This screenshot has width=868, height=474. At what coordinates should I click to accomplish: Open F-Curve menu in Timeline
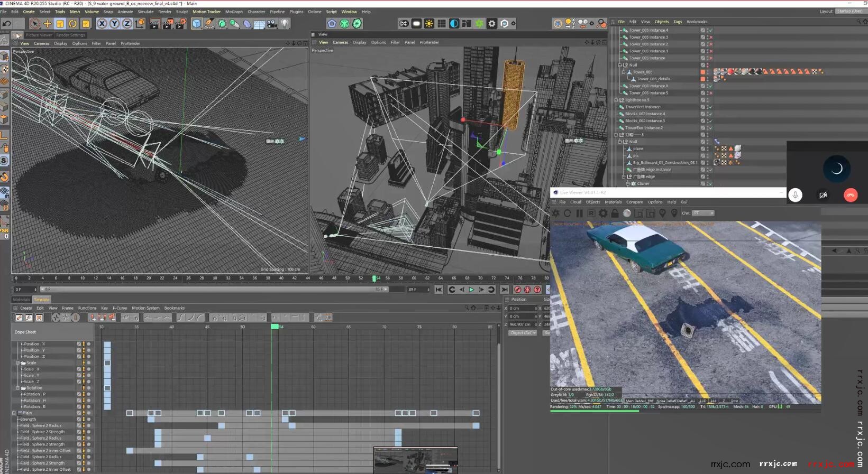point(120,308)
